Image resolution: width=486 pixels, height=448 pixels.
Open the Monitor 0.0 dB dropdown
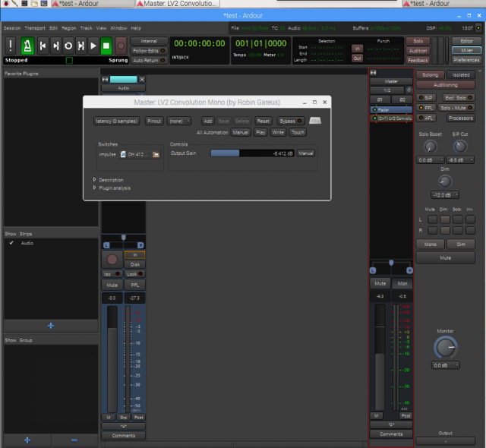point(446,365)
